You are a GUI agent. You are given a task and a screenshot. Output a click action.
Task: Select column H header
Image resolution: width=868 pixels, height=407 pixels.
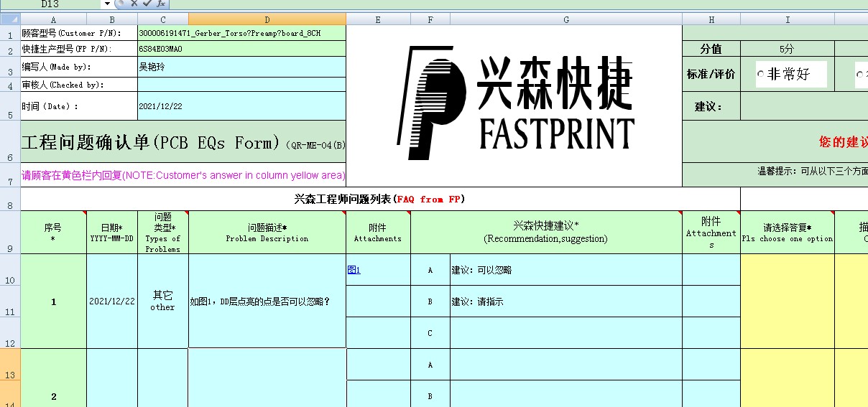click(711, 19)
